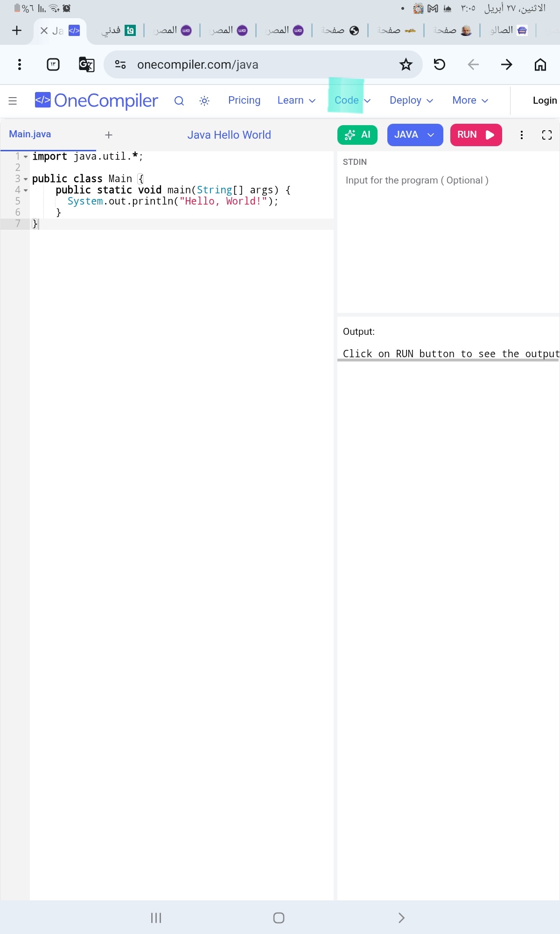Open the tab switcher counter
Viewport: 560px width, 934px height.
53,64
